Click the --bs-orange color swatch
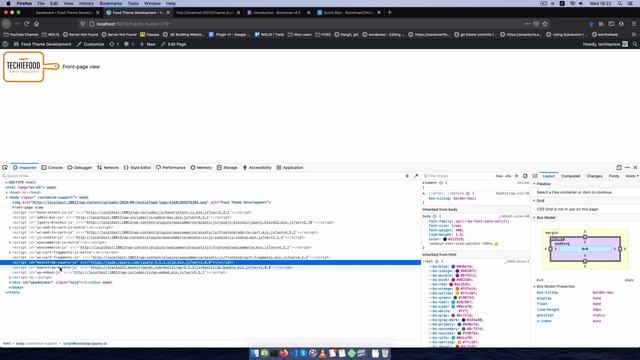The width and height of the screenshot is (640, 360). (x=457, y=289)
